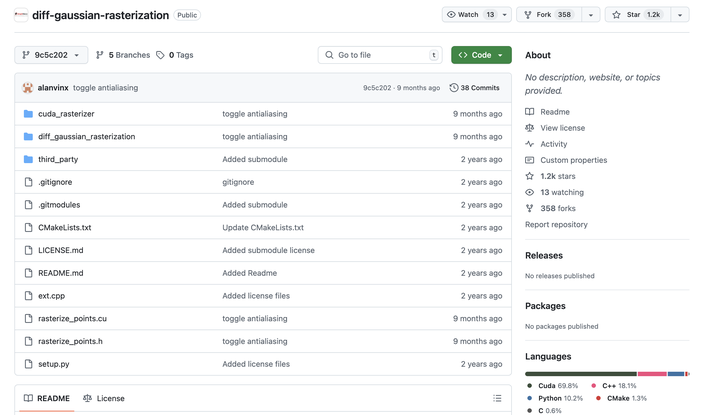The image size is (720, 415).
Task: Click the Cuda segment of languages bar
Action: click(580, 374)
